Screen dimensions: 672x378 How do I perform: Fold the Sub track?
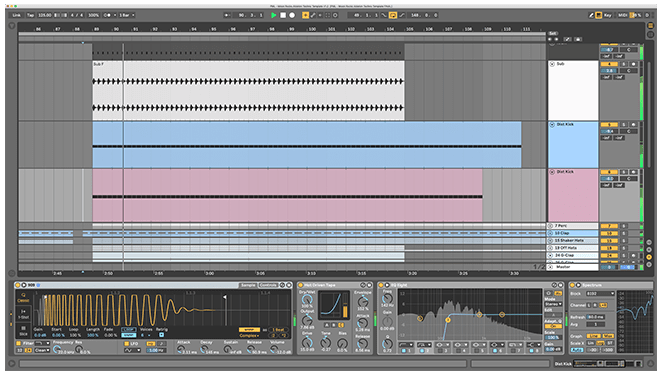552,64
